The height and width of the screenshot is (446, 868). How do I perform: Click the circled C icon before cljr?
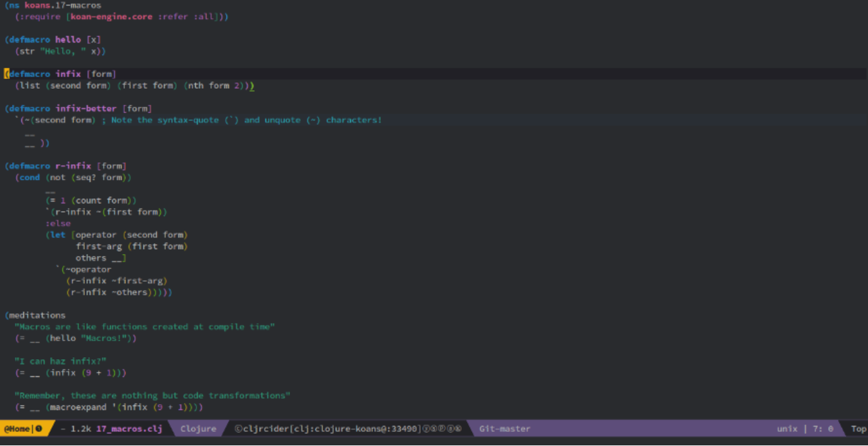pos(238,429)
